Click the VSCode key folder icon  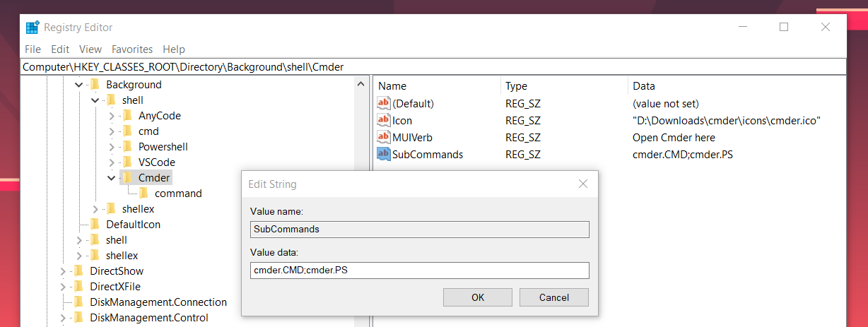click(127, 162)
